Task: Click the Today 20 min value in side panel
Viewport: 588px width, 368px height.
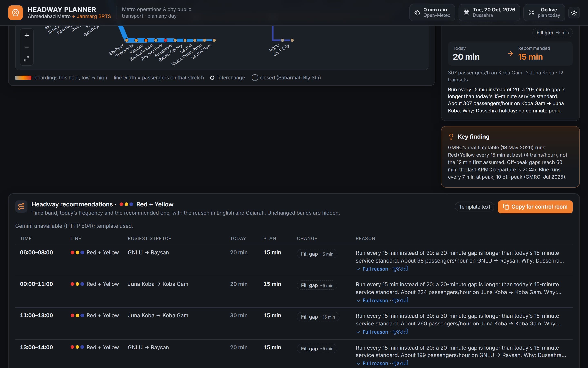Action: pos(466,57)
